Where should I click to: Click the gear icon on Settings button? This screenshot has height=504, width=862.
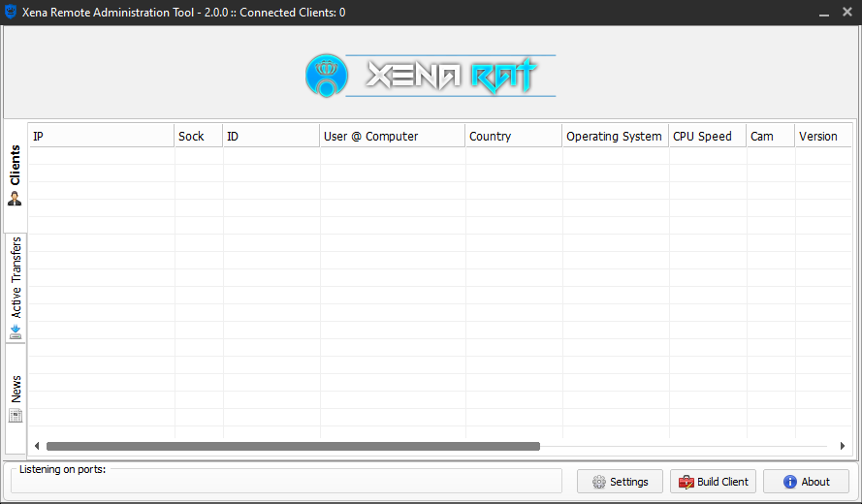pyautogui.click(x=598, y=482)
